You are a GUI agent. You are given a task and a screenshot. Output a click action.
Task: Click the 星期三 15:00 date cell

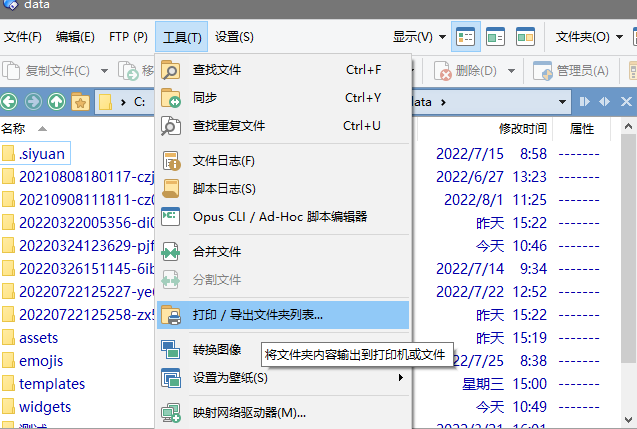tap(505, 384)
